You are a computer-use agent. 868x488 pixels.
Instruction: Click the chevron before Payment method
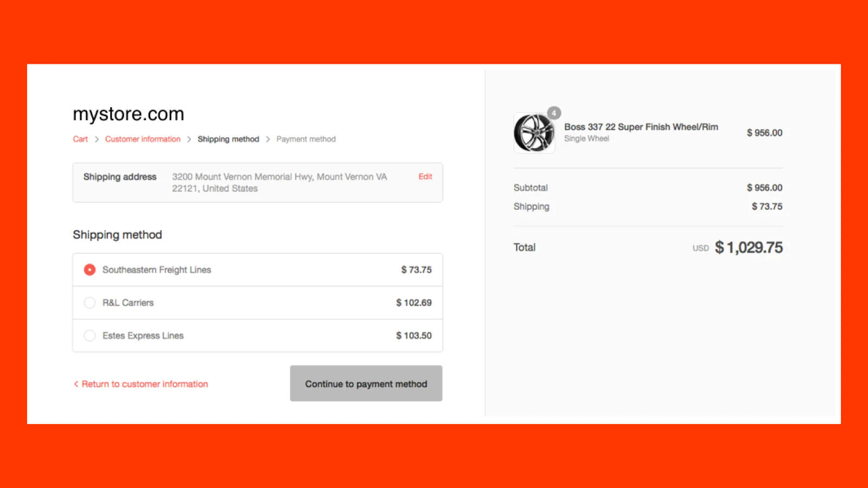(268, 139)
